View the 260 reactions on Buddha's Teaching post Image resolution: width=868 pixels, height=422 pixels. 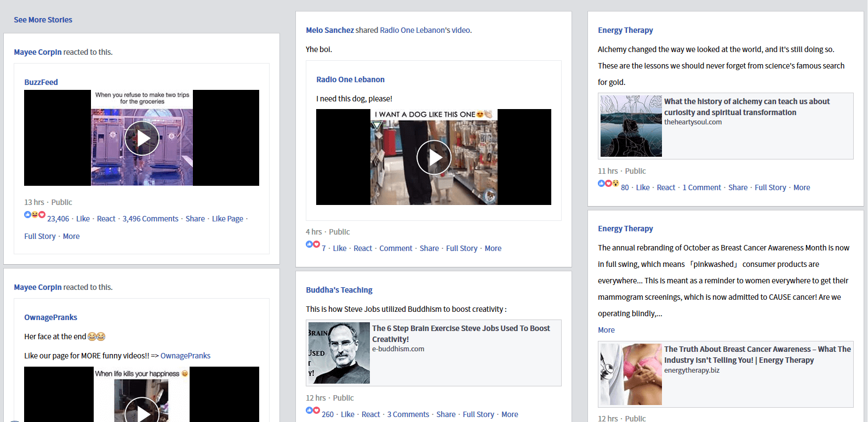pos(328,414)
